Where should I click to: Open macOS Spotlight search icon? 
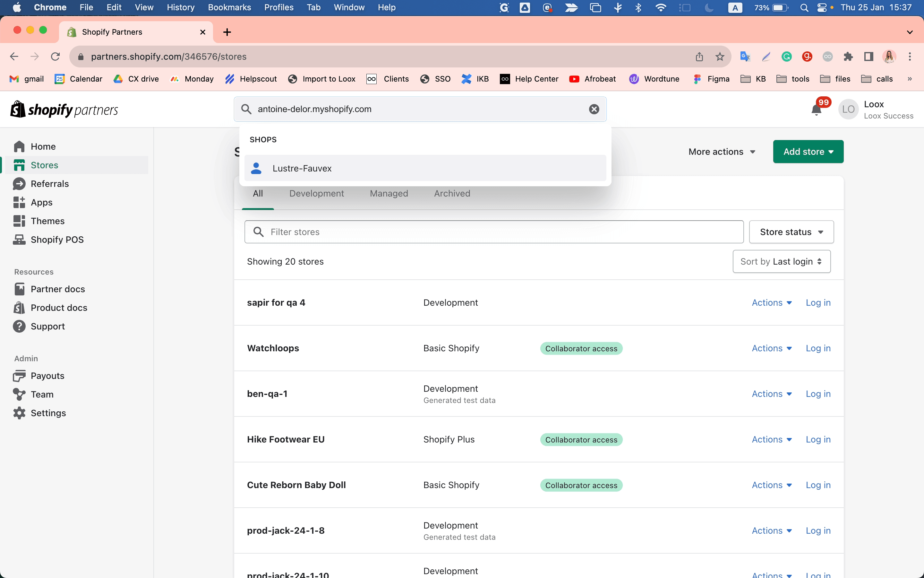[x=804, y=8]
